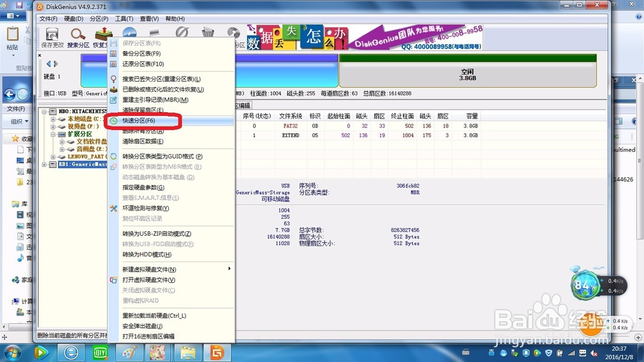The height and width of the screenshot is (362, 644).
Task: Collapse the HD0:HITACHI disk node
Action: (x=44, y=111)
